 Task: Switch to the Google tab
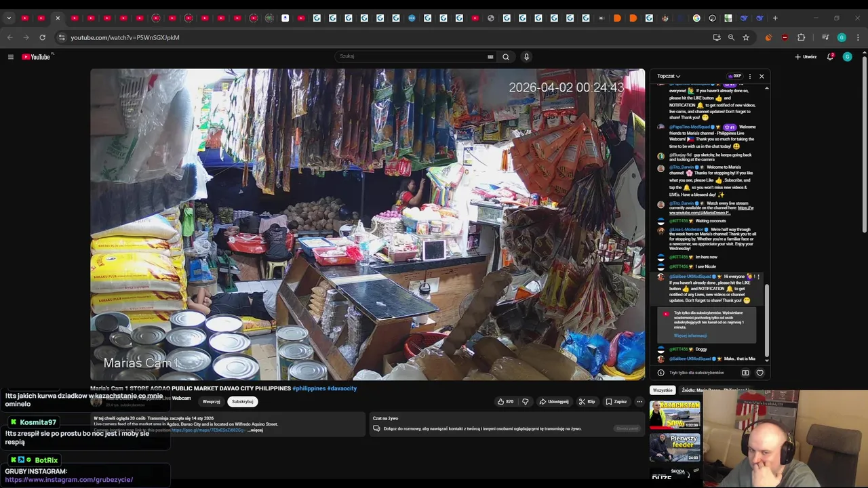pyautogui.click(x=696, y=18)
